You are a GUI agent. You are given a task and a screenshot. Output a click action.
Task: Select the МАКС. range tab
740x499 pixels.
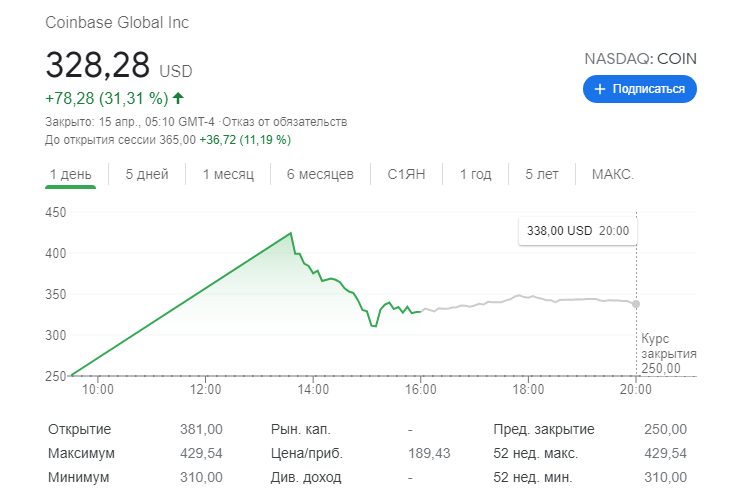click(613, 174)
